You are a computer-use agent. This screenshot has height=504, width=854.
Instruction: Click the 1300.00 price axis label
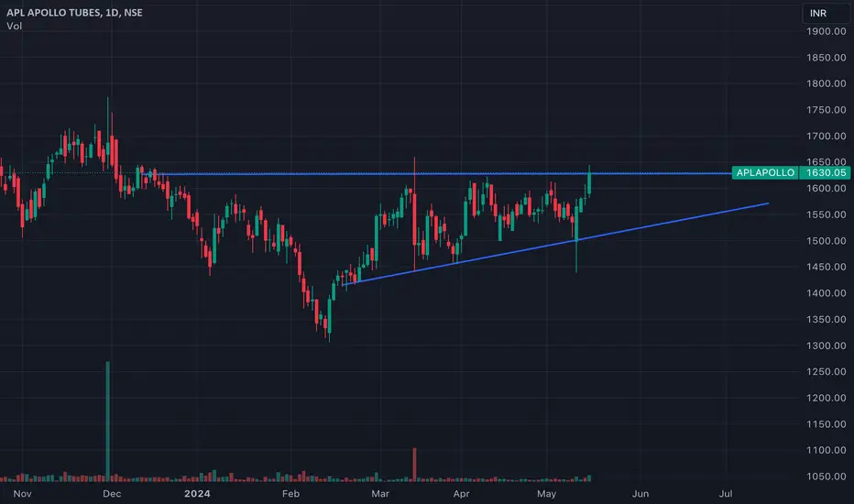point(827,345)
